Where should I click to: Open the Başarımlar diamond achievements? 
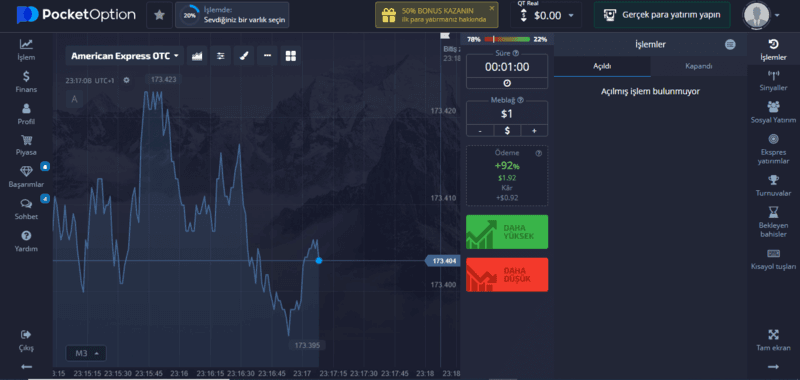point(26,177)
